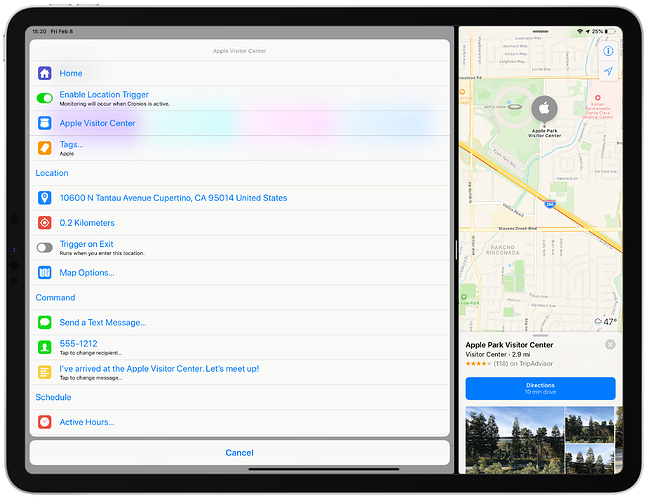Screen dimensions: 649x500
Task: Enable the Trigger on Exit switch
Action: pyautogui.click(x=45, y=248)
